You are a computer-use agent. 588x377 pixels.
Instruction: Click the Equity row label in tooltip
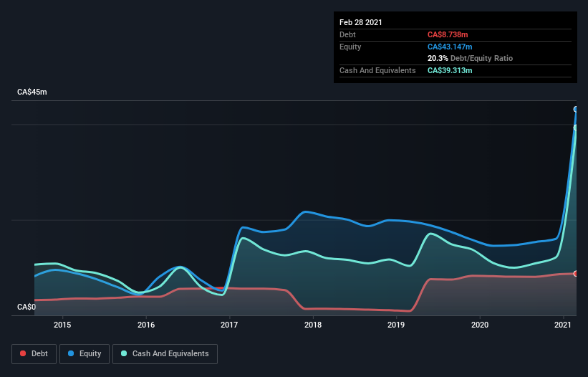(x=350, y=47)
